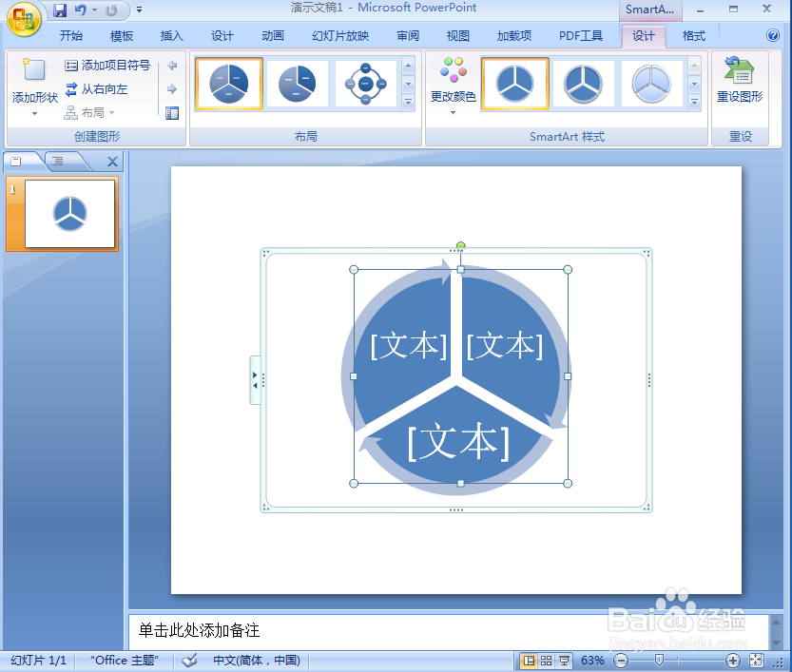Expand the SmartArt styles gallery
Image resolution: width=792 pixels, height=672 pixels.
pyautogui.click(x=694, y=103)
